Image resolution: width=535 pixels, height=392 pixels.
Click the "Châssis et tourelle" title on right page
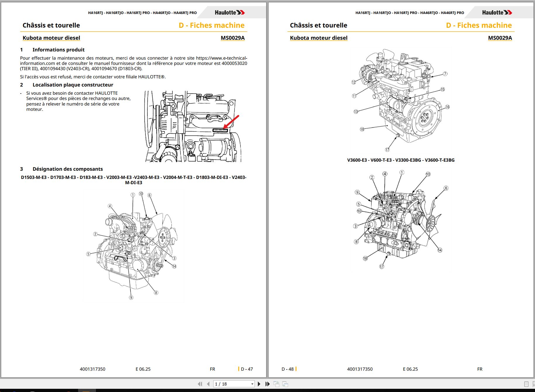[319, 25]
